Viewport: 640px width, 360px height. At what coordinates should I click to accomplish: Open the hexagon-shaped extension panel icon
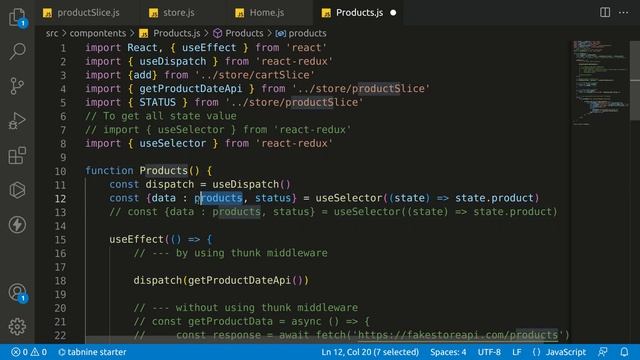[17, 190]
